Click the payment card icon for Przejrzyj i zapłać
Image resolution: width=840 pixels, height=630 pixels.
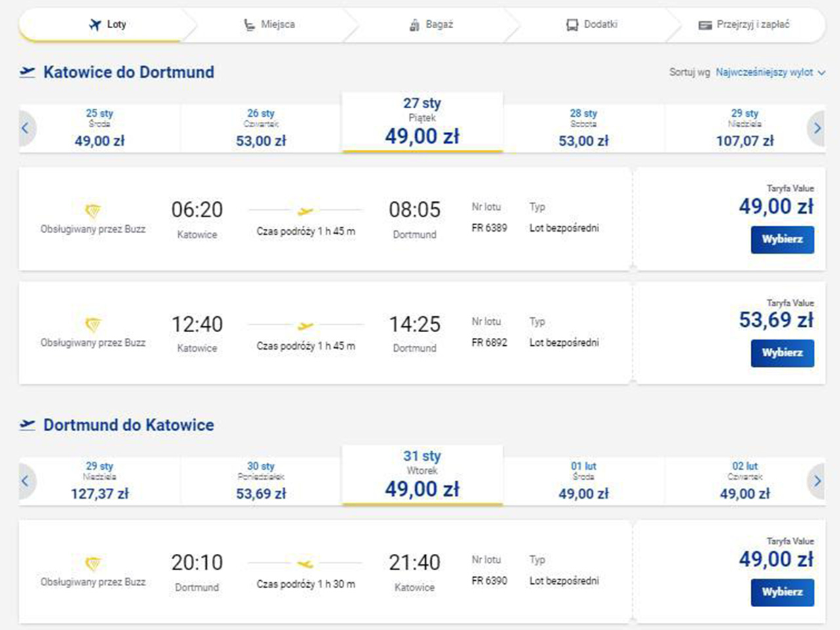(x=705, y=25)
